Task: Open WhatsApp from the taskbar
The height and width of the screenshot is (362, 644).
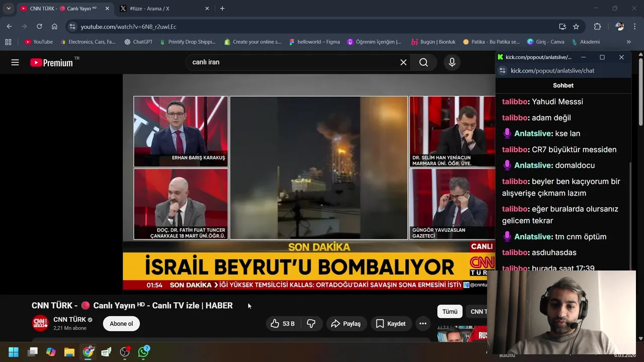Action: (143, 352)
